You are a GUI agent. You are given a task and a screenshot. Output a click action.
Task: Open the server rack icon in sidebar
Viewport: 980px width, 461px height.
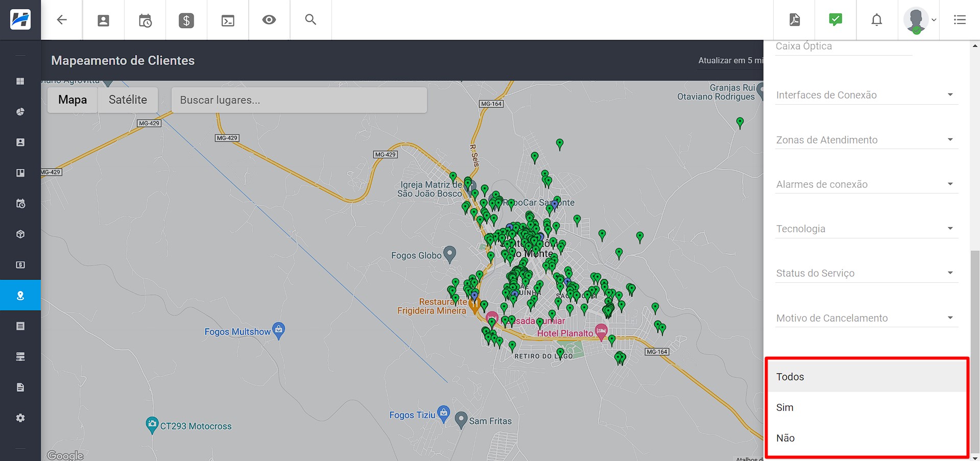20,357
